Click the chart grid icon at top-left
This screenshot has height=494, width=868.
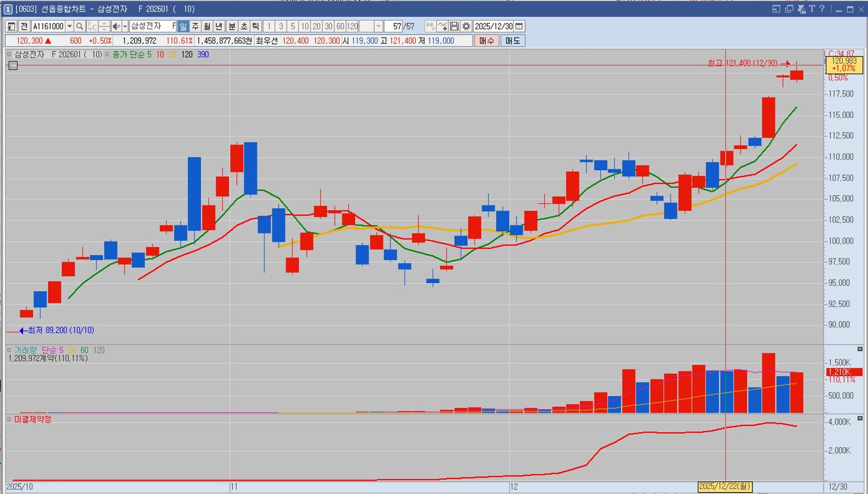point(13,66)
